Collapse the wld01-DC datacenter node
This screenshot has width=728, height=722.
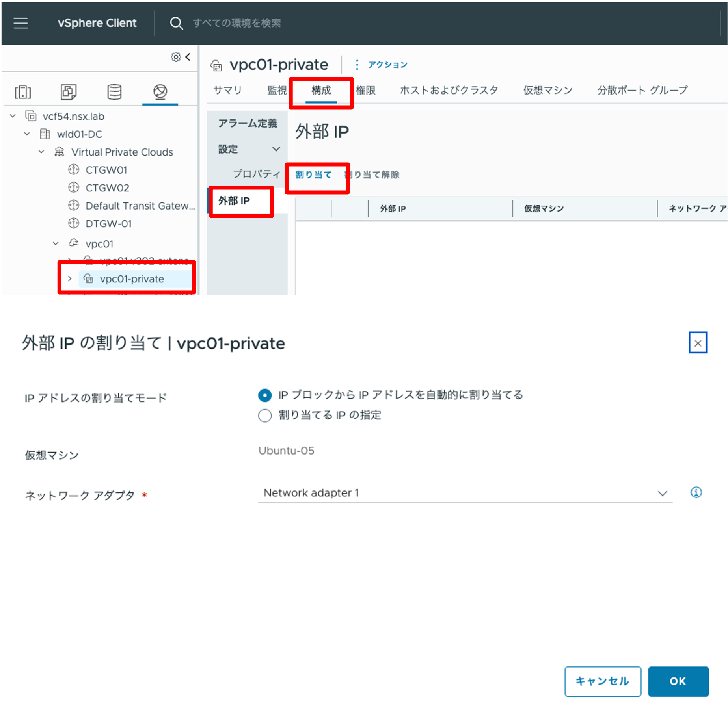point(27,134)
